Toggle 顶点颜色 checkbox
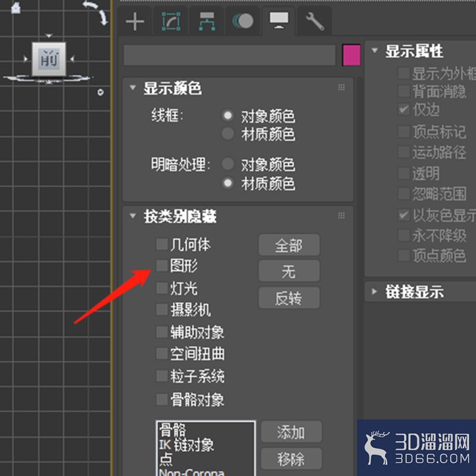 403,255
